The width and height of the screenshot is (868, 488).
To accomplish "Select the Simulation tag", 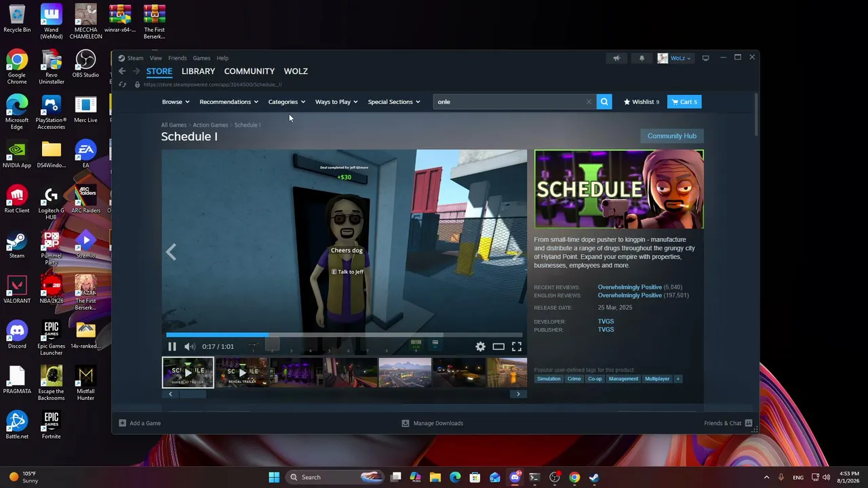I will (x=549, y=379).
